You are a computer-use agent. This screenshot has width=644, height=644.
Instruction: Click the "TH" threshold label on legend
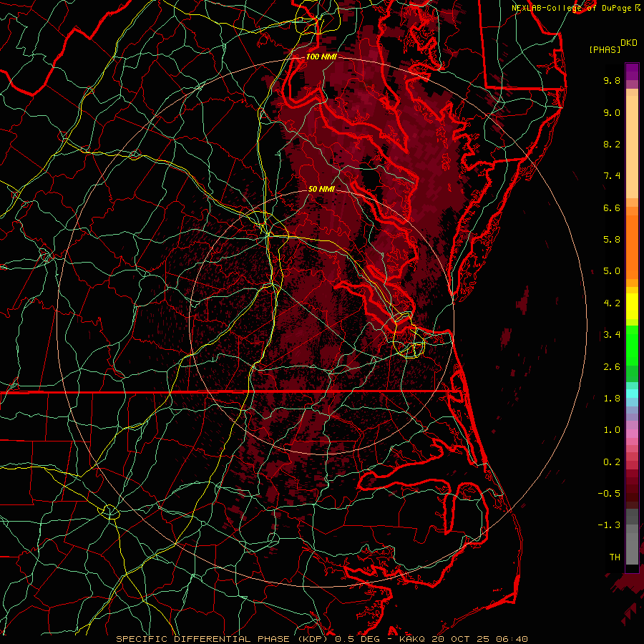click(615, 557)
